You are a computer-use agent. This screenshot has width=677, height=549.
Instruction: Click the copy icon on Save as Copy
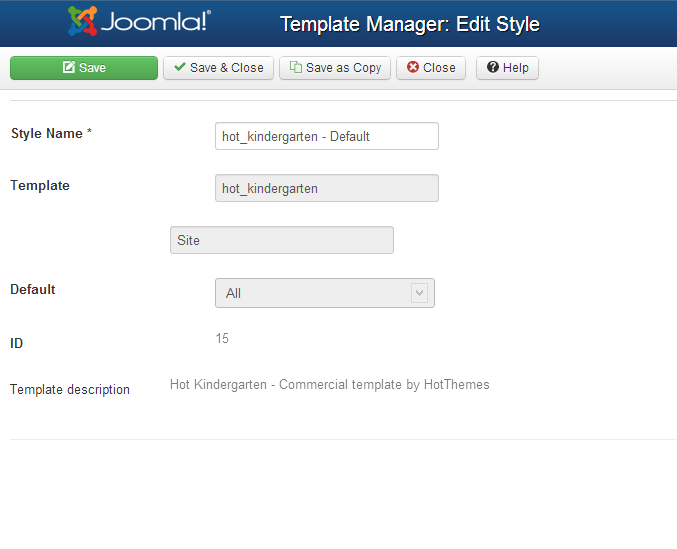point(296,67)
